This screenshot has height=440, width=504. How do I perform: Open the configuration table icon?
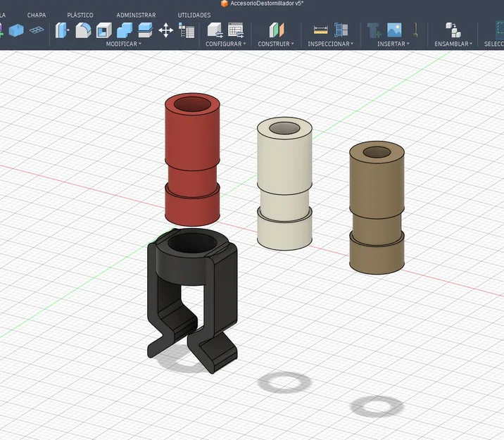236,30
